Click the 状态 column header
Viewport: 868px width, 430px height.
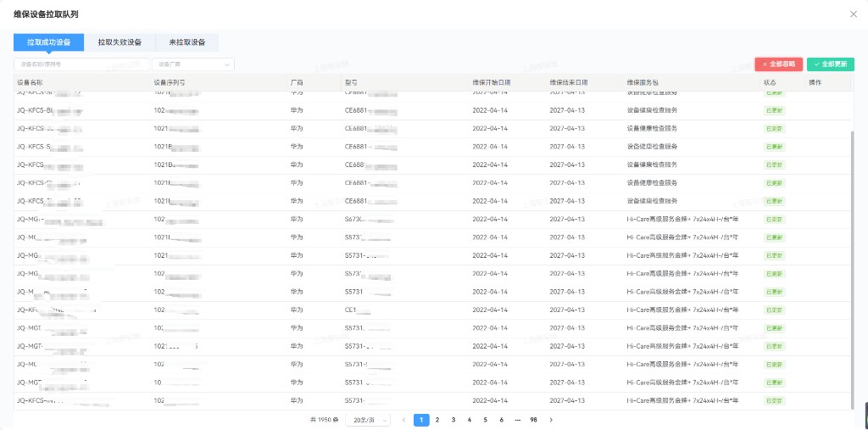[770, 82]
